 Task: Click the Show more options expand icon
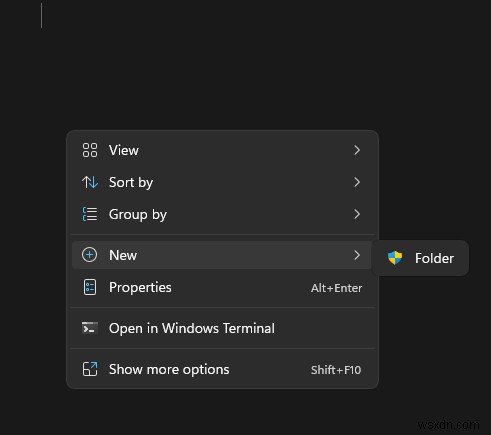[90, 369]
